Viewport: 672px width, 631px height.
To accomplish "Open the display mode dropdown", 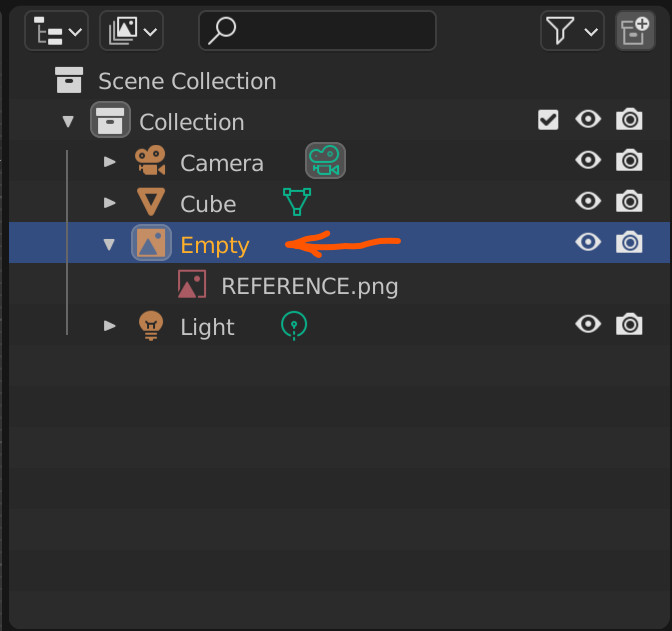I will [x=132, y=31].
